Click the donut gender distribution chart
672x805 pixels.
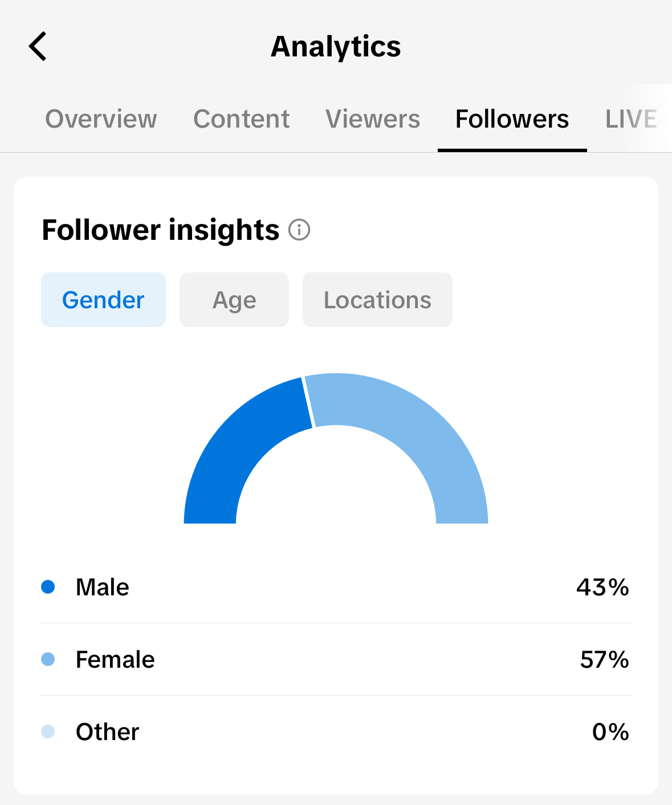coord(336,450)
